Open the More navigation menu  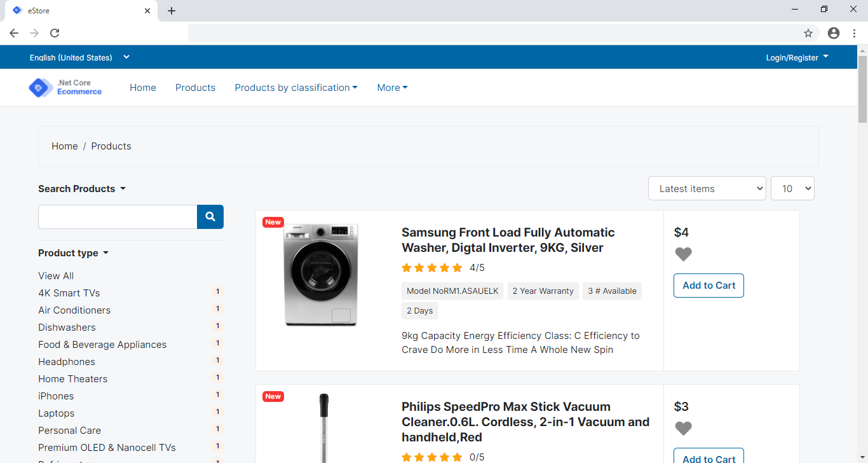(392, 88)
